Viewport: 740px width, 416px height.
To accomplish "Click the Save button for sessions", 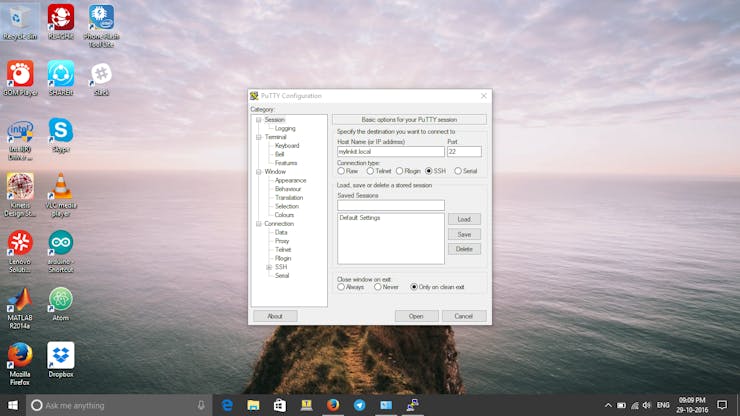I will pyautogui.click(x=463, y=234).
